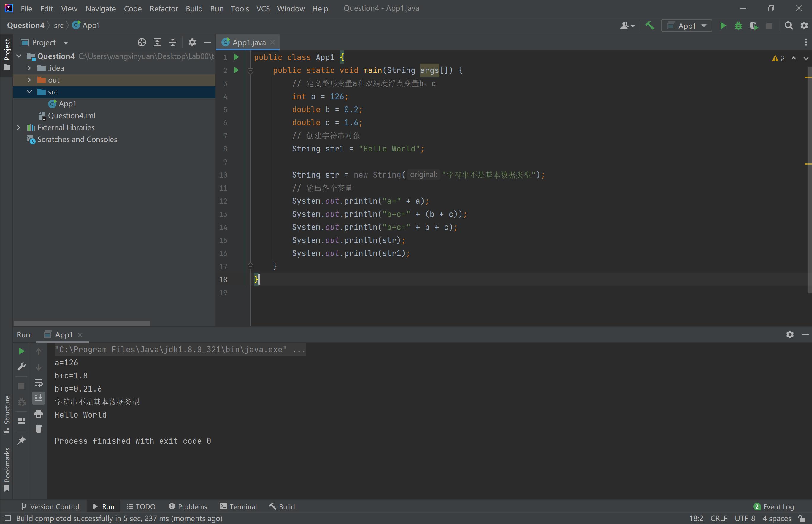Screen dimensions: 812x524
Task: Expand External Libraries node
Action: [19, 128]
